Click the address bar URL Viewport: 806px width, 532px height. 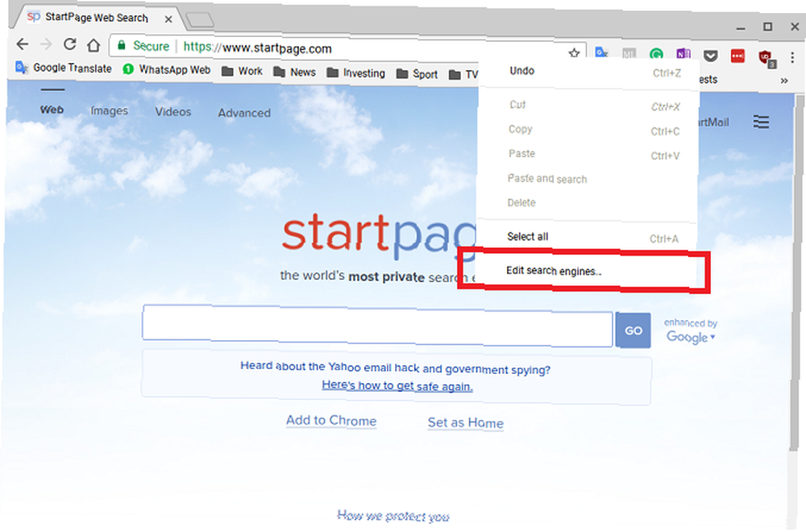(257, 48)
